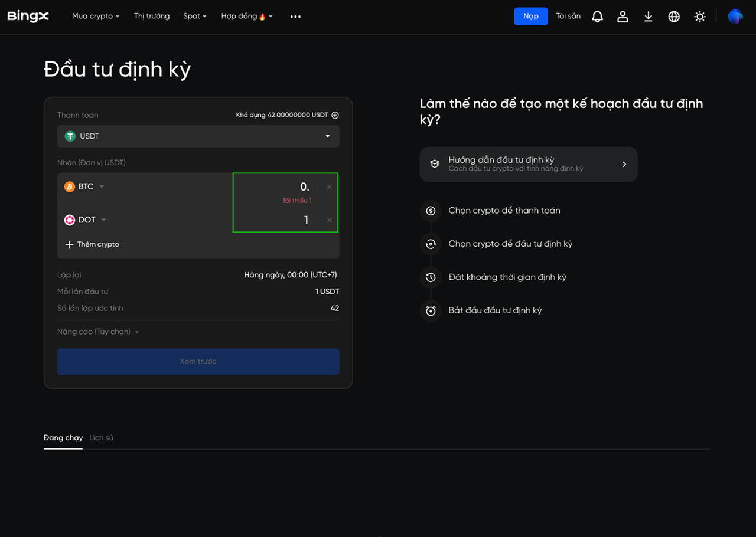Remove the BTC row with X icon
Image resolution: width=756 pixels, height=537 pixels.
click(x=330, y=187)
